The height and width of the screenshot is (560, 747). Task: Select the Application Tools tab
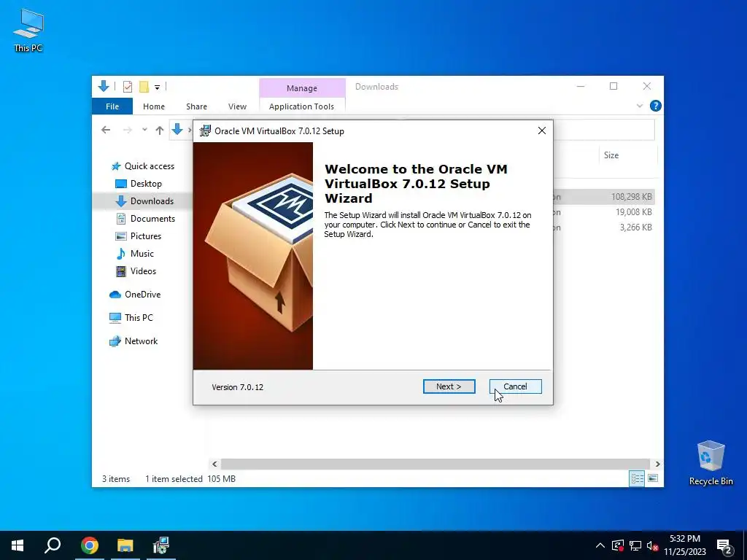point(301,106)
